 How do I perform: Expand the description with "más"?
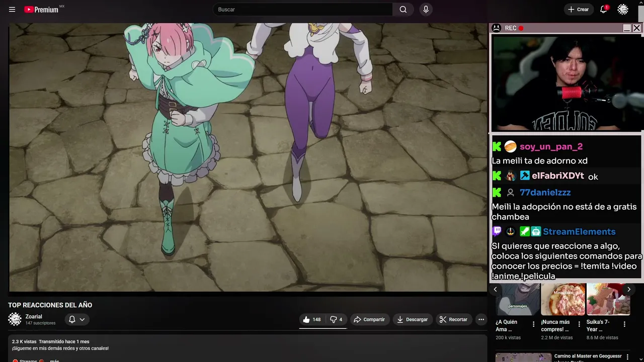(54, 360)
